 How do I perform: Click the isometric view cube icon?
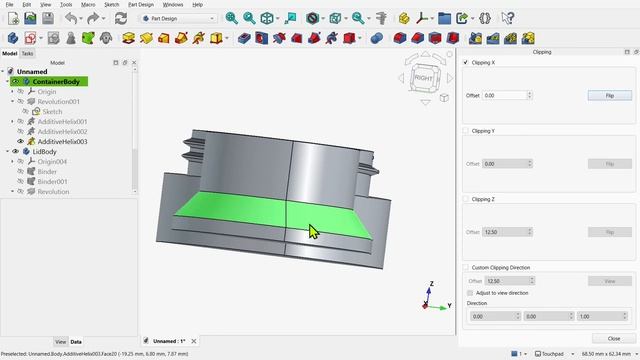267,18
